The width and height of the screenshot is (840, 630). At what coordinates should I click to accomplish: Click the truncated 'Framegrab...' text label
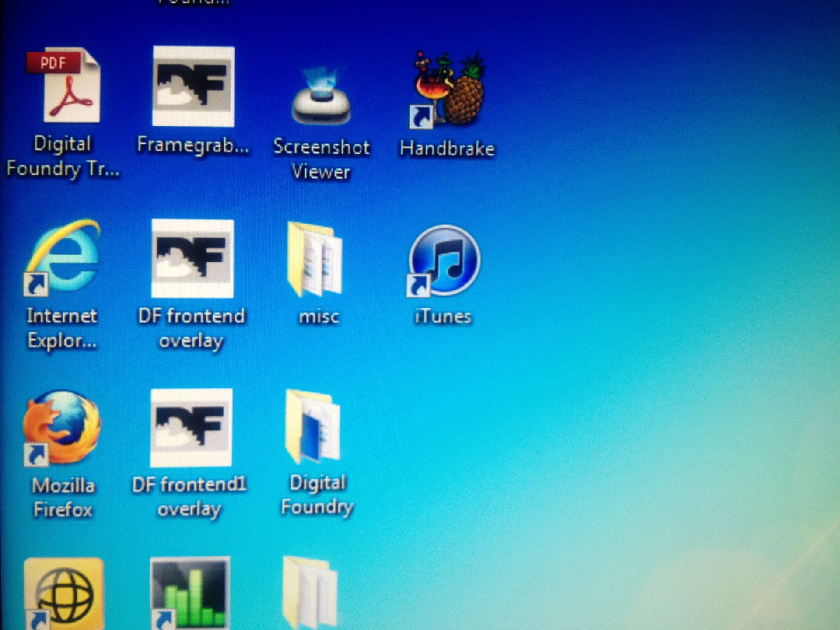[x=193, y=145]
